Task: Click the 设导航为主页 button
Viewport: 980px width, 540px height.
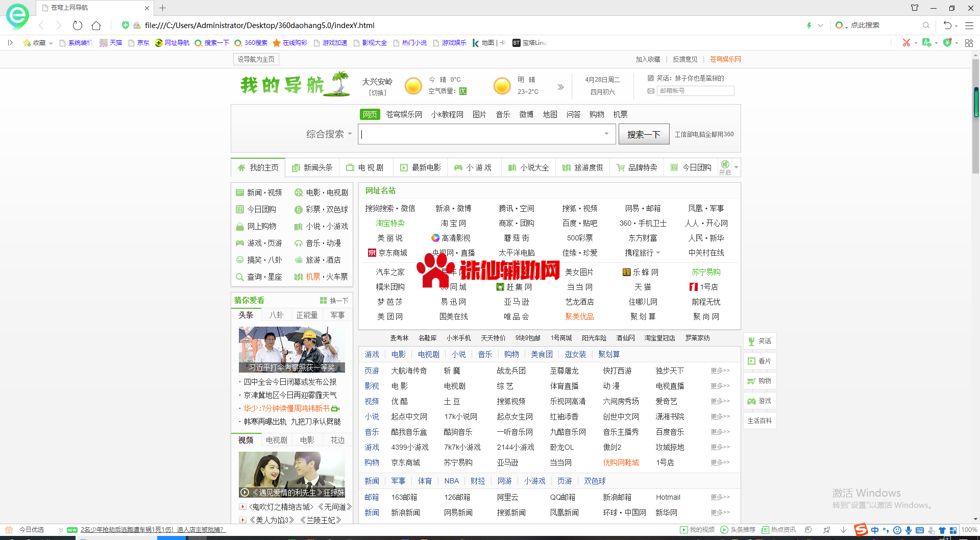Action: pos(256,59)
